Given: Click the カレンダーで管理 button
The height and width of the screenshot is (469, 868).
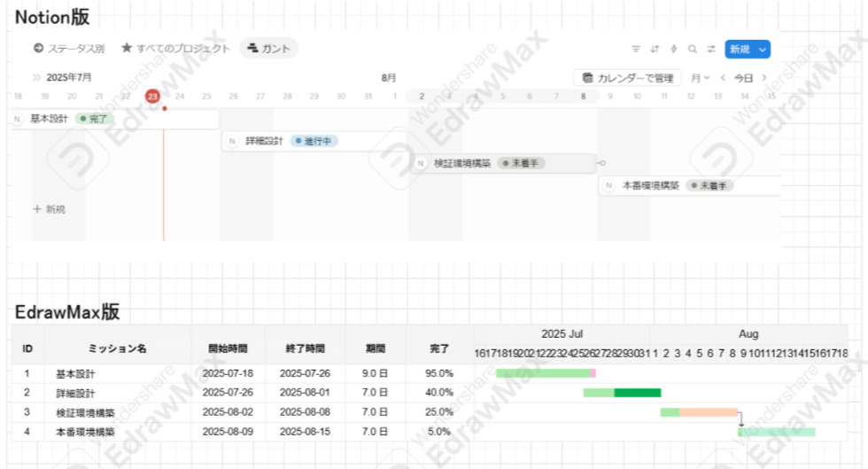Looking at the screenshot, I should pyautogui.click(x=628, y=78).
